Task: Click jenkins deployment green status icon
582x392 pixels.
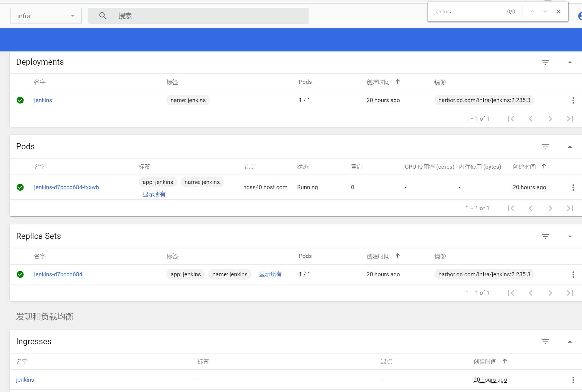Action: coord(20,100)
